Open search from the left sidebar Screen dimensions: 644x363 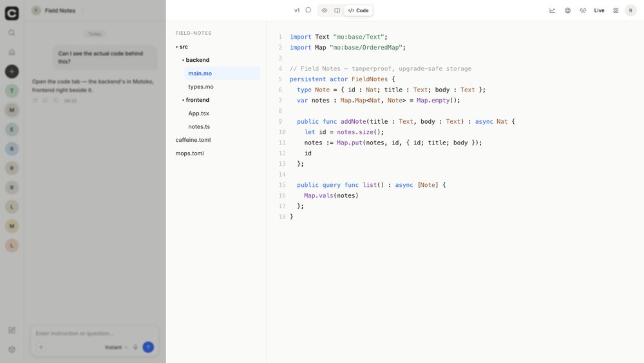click(12, 33)
